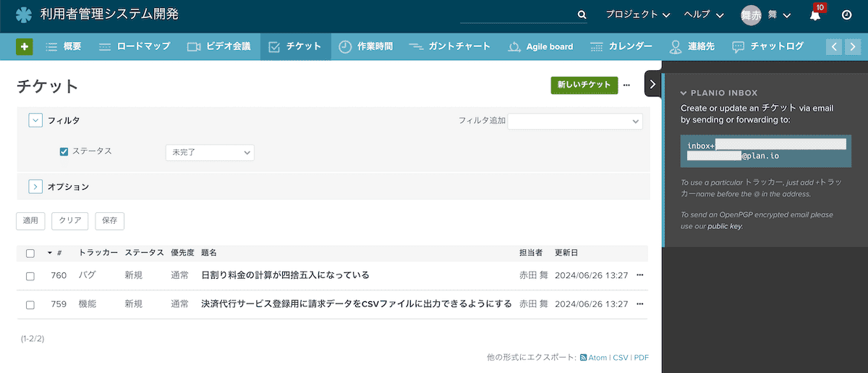
Task: Open the ビデオ会議 tab
Action: tap(219, 46)
